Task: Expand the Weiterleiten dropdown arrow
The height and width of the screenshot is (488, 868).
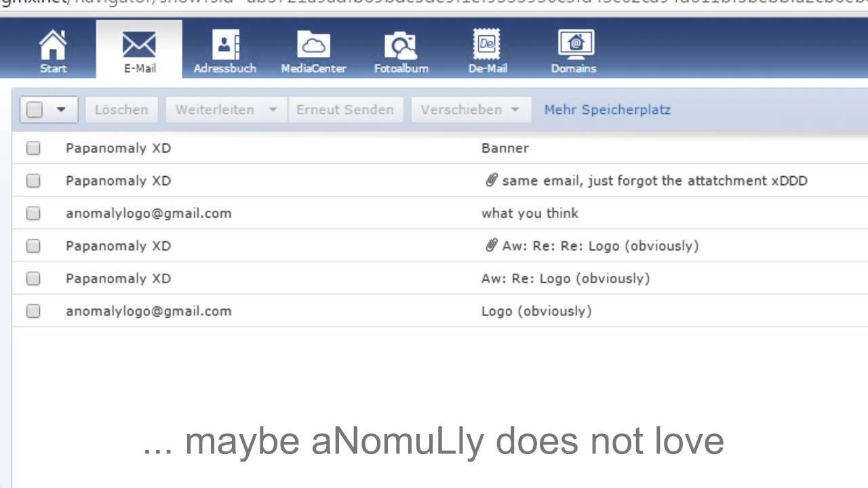Action: 273,110
